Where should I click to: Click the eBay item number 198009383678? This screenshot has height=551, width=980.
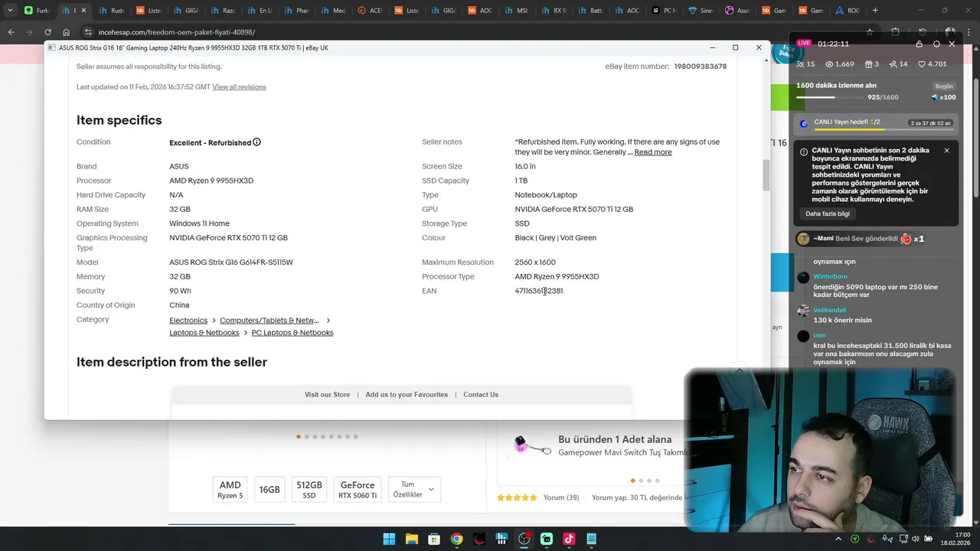[700, 67]
